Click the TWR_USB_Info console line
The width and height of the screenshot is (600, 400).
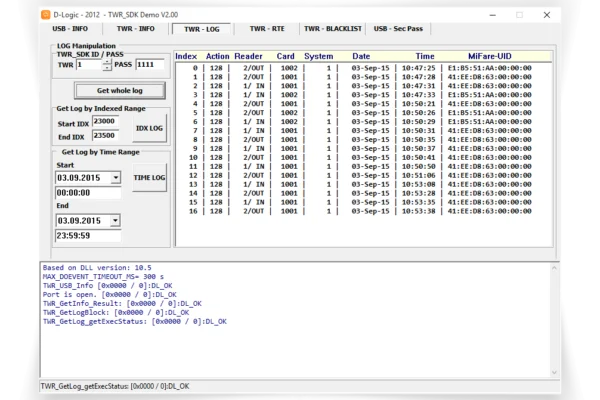point(108,286)
